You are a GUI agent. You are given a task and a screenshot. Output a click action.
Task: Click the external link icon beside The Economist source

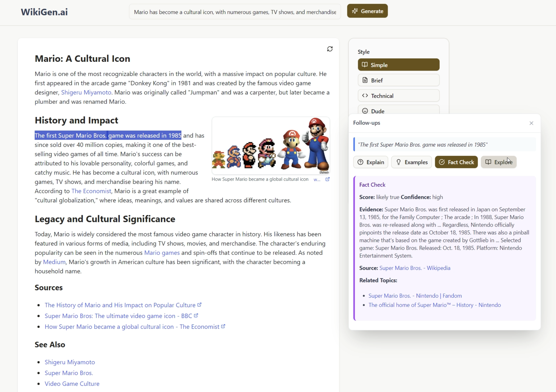223,327
